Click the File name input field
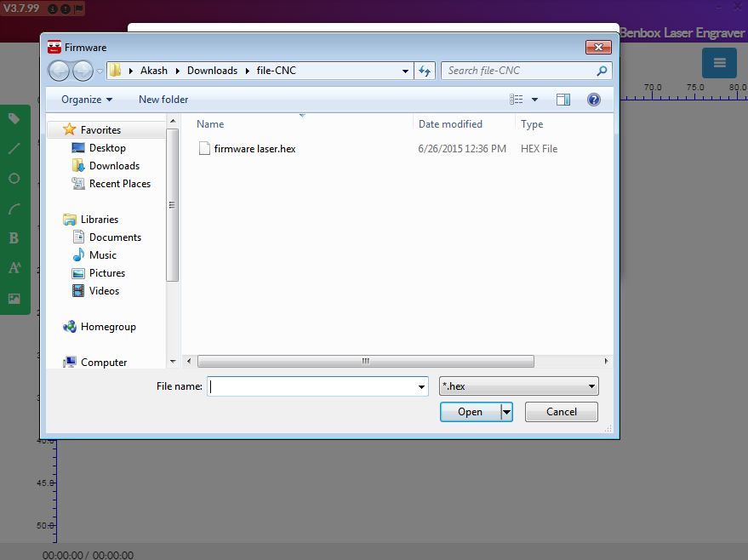The height and width of the screenshot is (560, 748). (x=312, y=386)
